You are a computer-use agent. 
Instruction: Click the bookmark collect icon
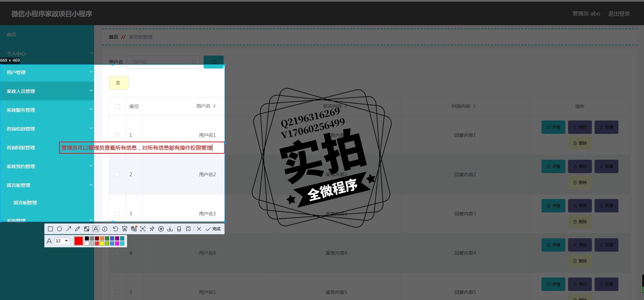pos(188,229)
